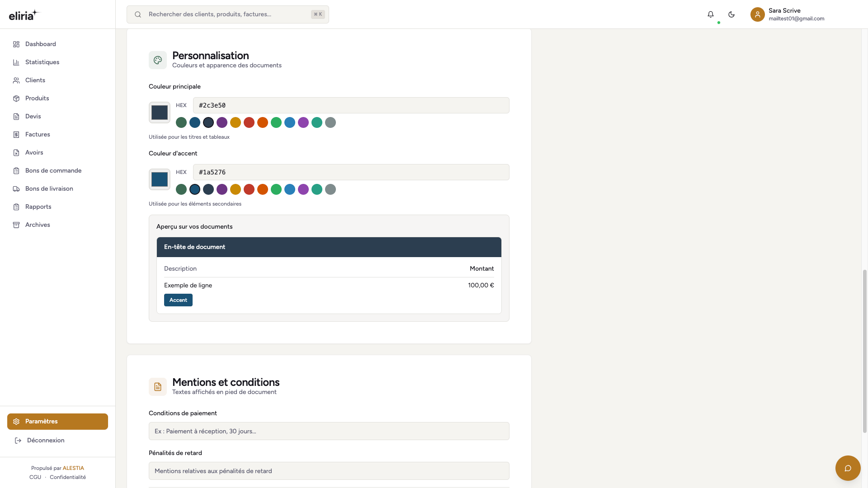Pick the orange accent color swatch
Viewport: 868px width, 488px height.
coord(263,189)
